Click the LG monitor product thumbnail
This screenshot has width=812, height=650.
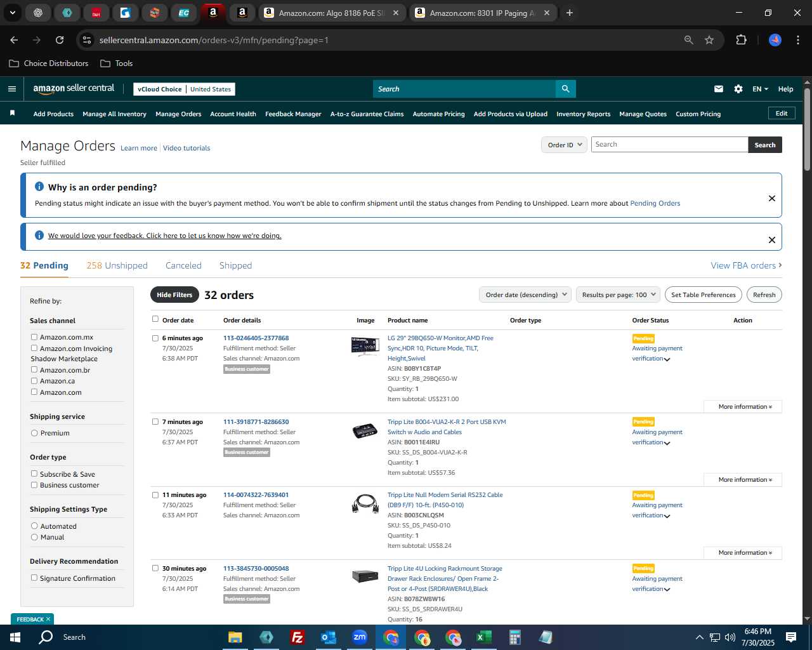[365, 347]
